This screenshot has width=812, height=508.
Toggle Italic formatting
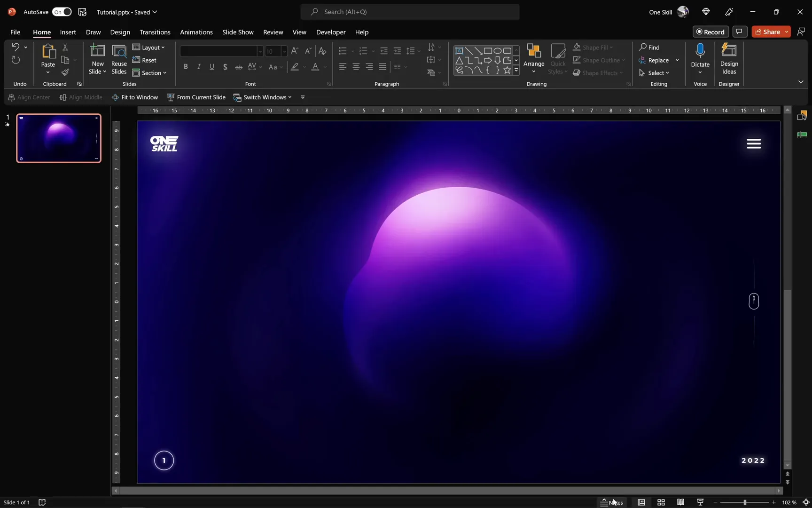(x=199, y=67)
